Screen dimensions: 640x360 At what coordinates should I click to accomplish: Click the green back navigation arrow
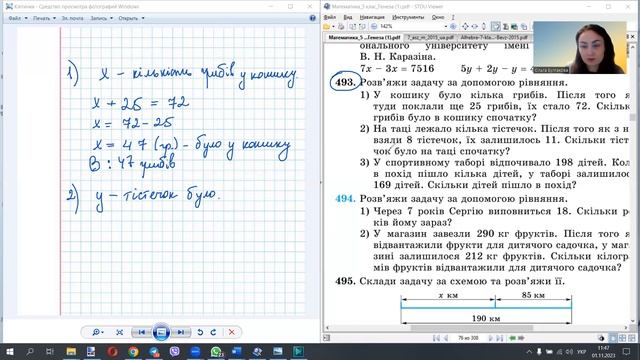tap(512, 338)
